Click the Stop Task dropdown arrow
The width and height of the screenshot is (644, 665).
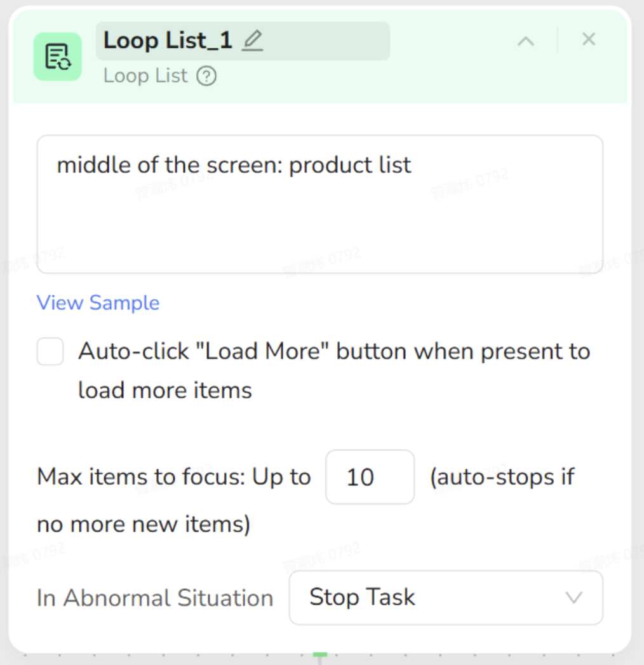574,598
